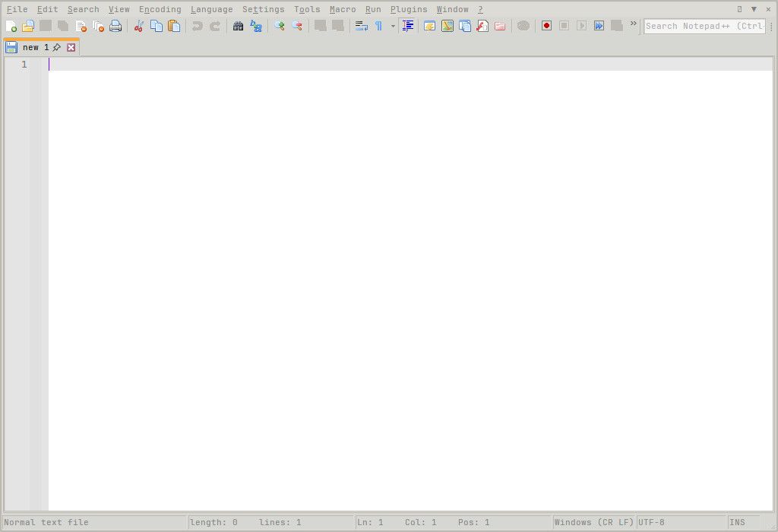The image size is (778, 532).
Task: Open the Macro menu
Action: (343, 9)
